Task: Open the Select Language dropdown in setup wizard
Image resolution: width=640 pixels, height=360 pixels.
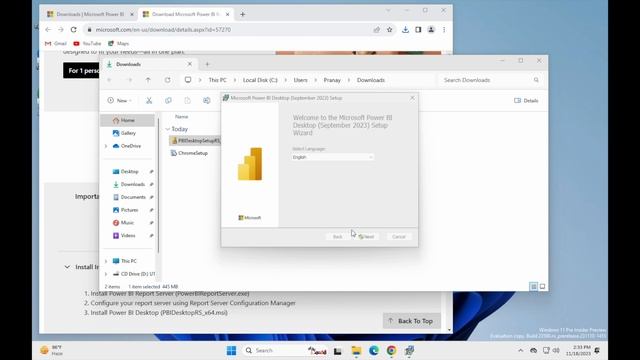Action: click(333, 157)
